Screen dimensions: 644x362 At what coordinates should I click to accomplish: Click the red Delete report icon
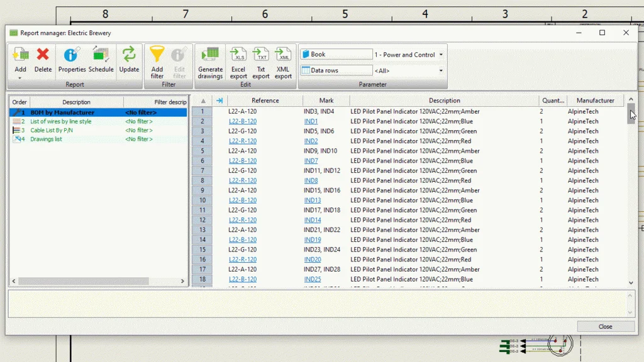pos(43,58)
